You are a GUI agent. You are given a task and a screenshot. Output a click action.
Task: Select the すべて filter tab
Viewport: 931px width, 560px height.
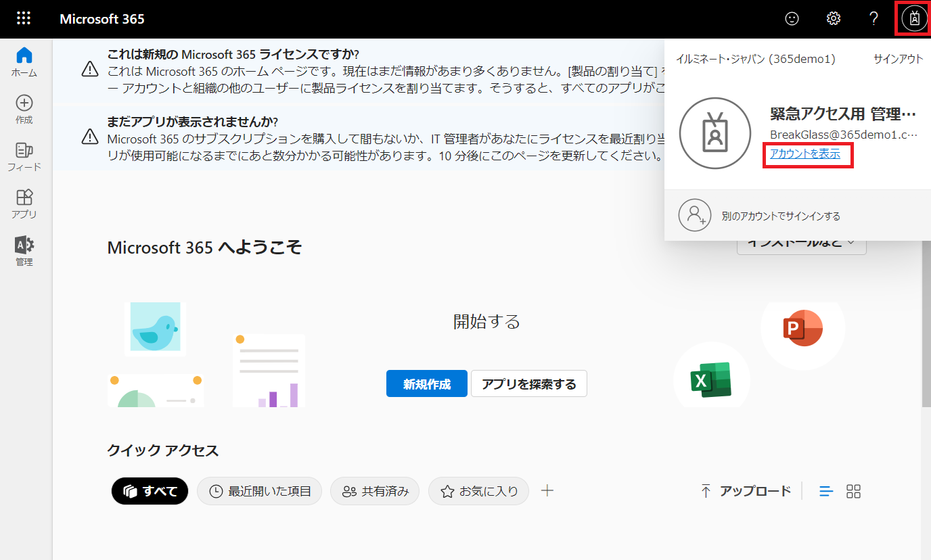coord(150,491)
